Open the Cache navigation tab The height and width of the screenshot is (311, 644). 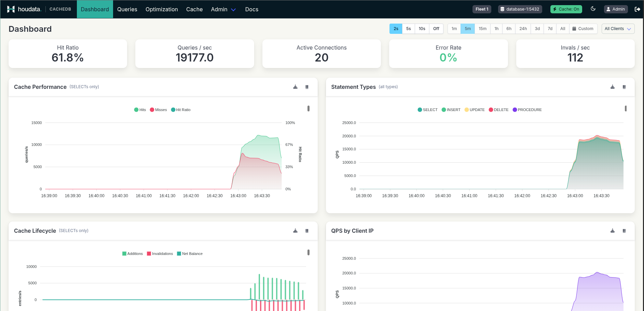coord(194,9)
